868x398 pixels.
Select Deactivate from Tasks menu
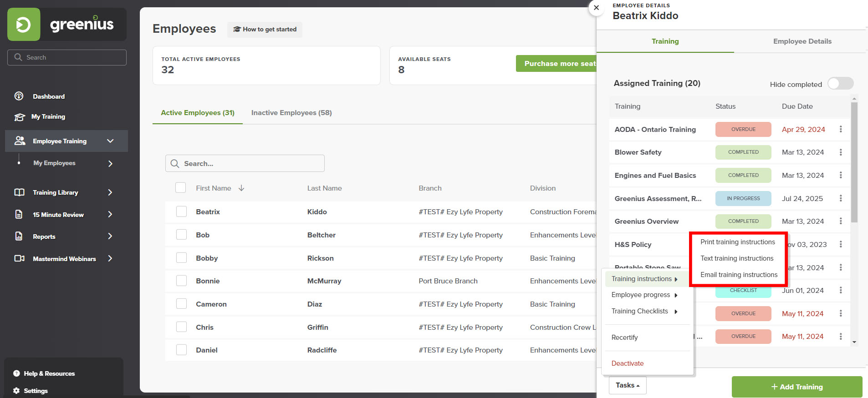click(x=628, y=363)
